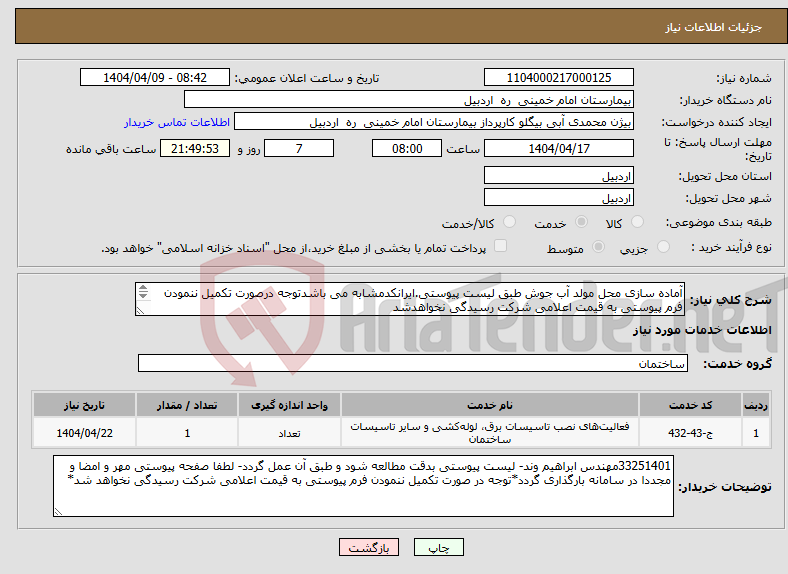
Task: Click the نام دستگاه خریدار field
Action: (409, 100)
